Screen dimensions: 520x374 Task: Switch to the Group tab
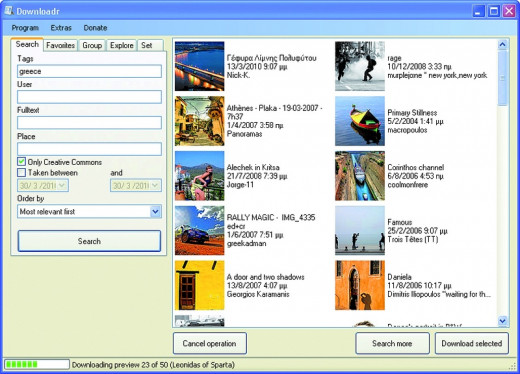(92, 45)
